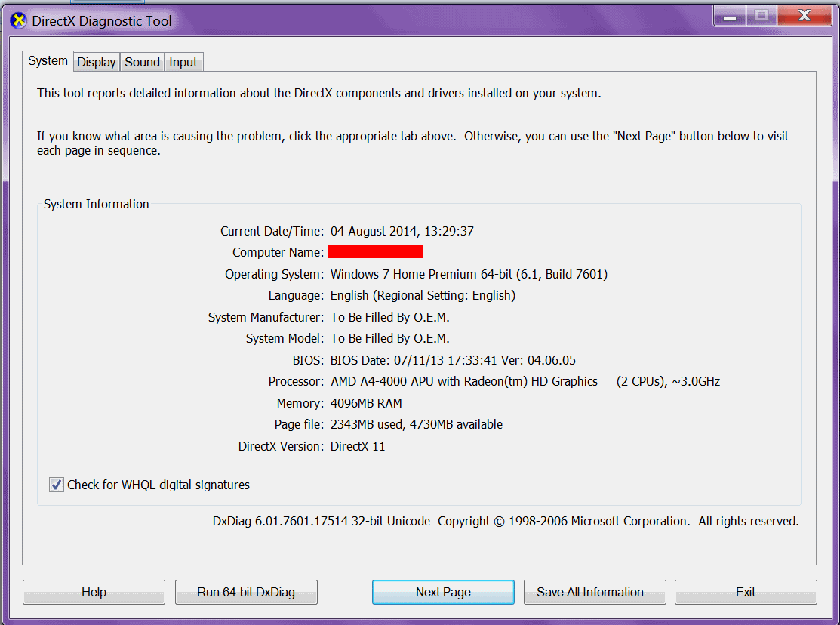Click the 'System Model:' label
This screenshot has width=840, height=625.
click(285, 338)
